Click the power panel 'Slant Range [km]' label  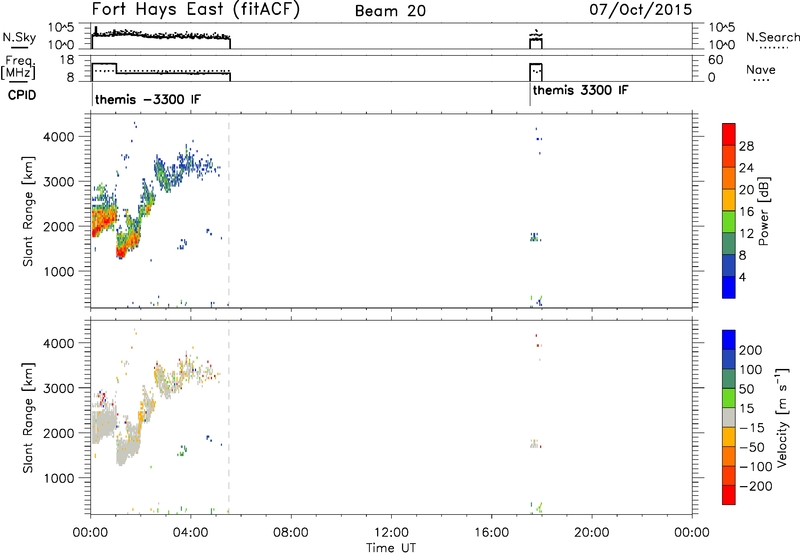(x=28, y=211)
